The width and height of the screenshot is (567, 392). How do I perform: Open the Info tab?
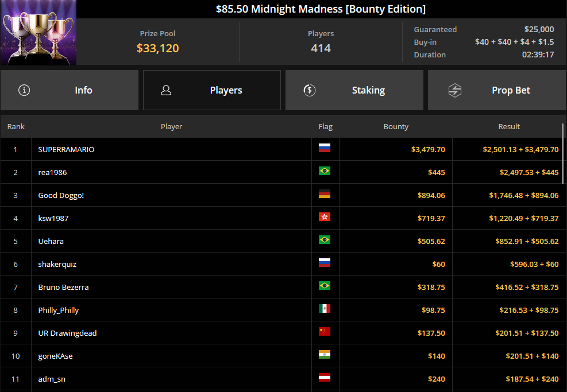click(x=70, y=90)
